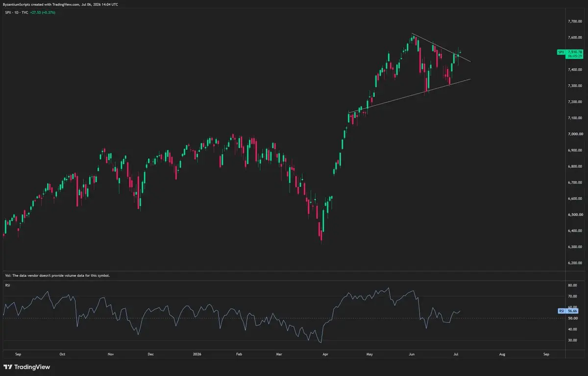588x376 pixels.
Task: Click the ByzantiumScripts created with TradingView.com header
Action: pyautogui.click(x=61, y=4)
